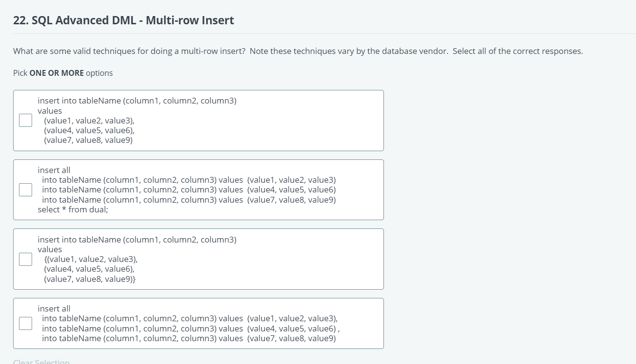Click second card's 'into tableName' line ending value3)
The image size is (636, 364).
(x=189, y=180)
